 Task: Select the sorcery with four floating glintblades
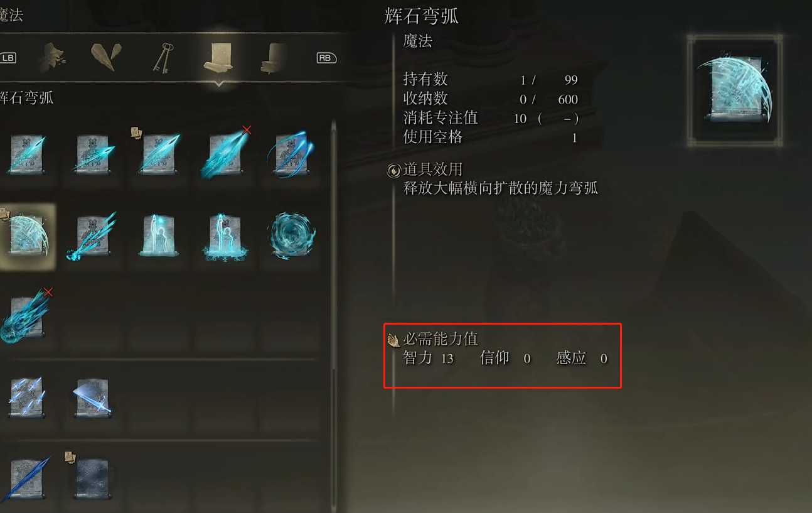(x=26, y=397)
